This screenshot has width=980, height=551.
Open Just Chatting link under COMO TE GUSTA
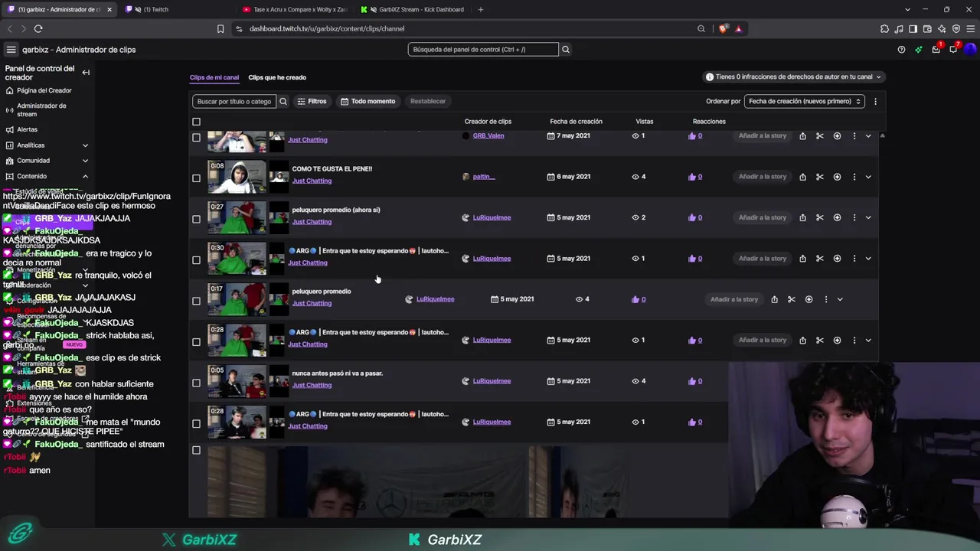[x=312, y=181]
